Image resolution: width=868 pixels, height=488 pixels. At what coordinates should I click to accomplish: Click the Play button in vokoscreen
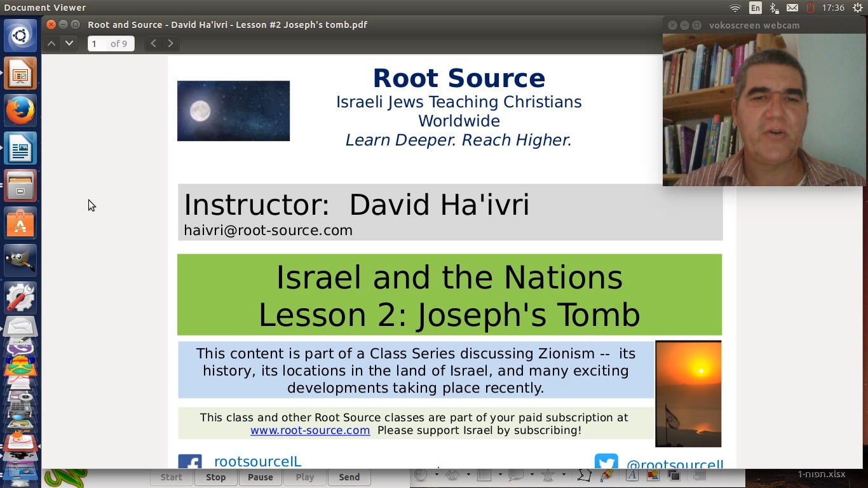304,477
